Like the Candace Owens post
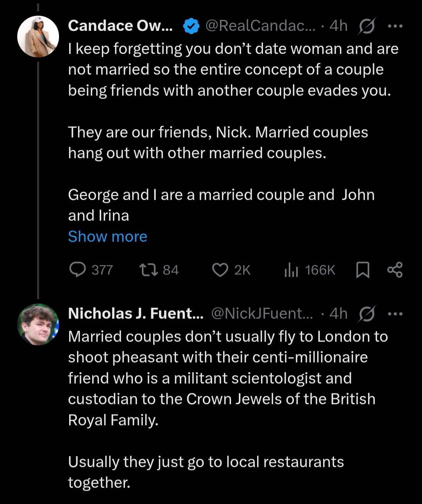Image resolution: width=422 pixels, height=504 pixels. [220, 270]
